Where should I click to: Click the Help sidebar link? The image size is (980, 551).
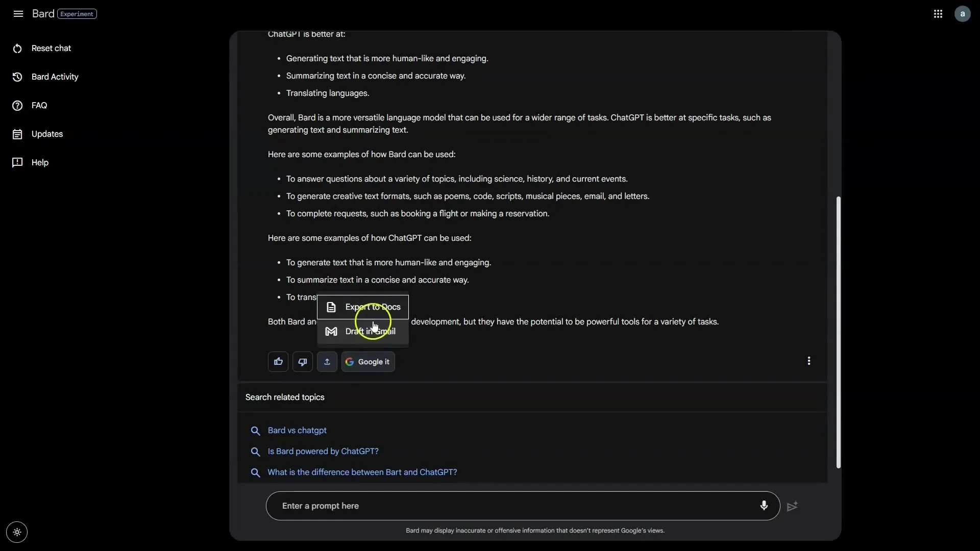click(40, 162)
